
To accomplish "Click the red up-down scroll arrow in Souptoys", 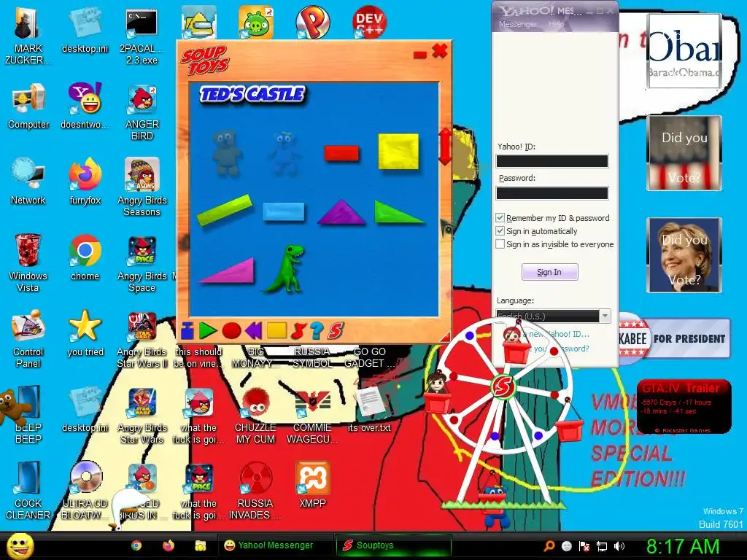I will point(444,146).
